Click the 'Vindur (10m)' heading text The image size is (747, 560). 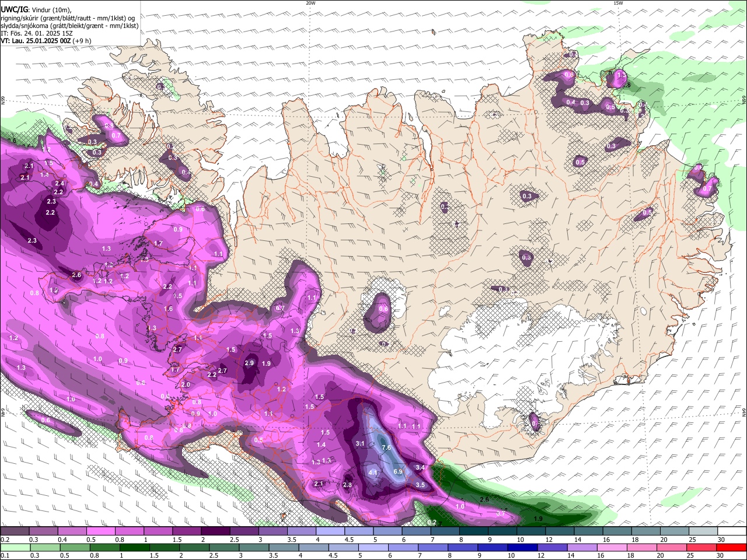50,10
